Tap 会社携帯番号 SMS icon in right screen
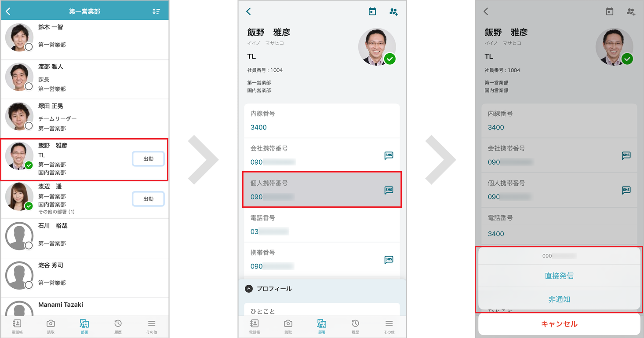Viewport: 644px width, 338px height. [626, 155]
